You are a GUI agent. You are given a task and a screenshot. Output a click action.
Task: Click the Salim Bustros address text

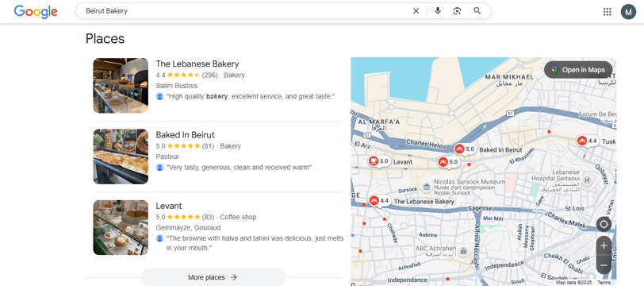coord(177,86)
